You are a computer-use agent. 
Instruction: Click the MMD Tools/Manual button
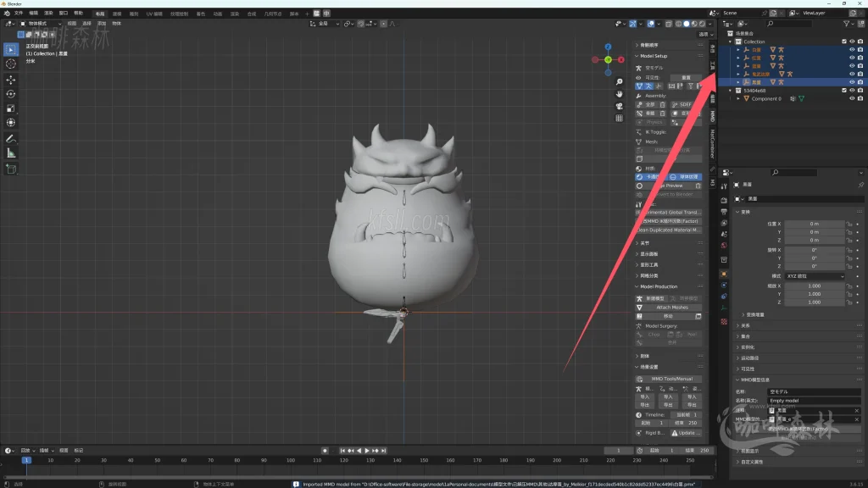[672, 379]
